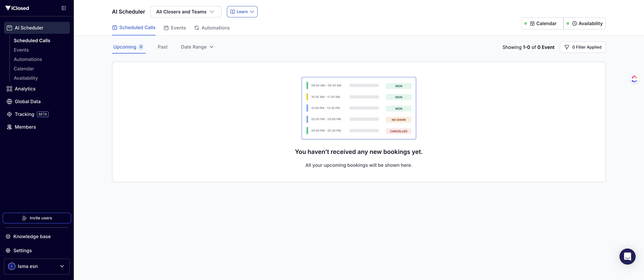Switch to the Automations top tab

click(x=212, y=28)
